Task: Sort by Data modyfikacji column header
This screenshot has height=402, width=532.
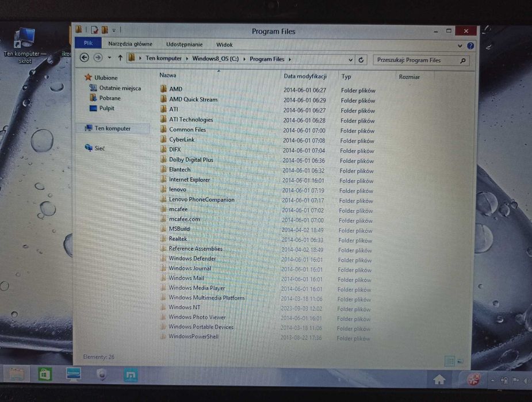Action: pos(305,76)
